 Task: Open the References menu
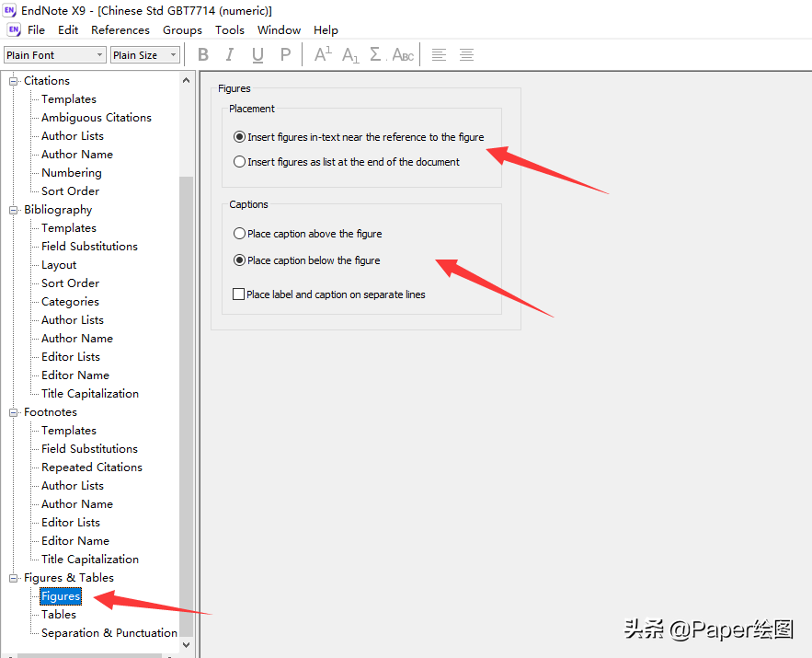point(120,30)
